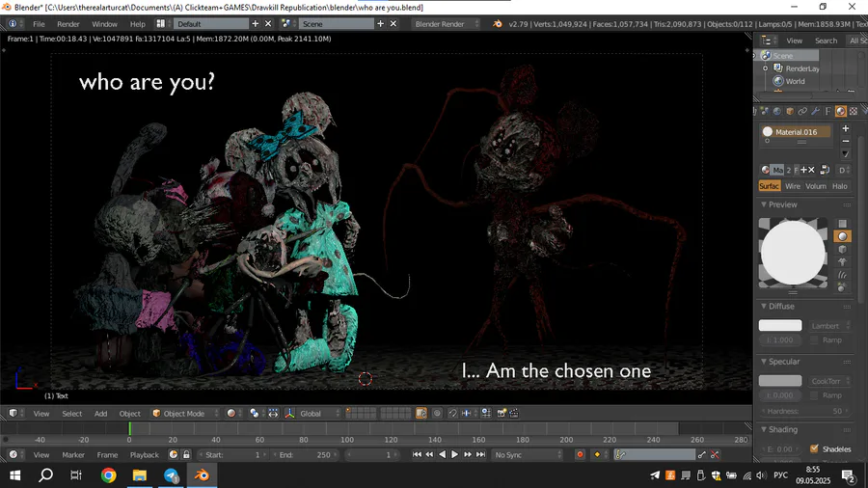Collapse the Specular panel
Image resolution: width=868 pixels, height=488 pixels.
(x=764, y=362)
